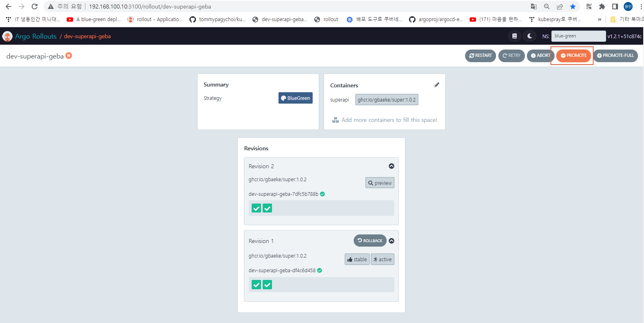Click the RETRY button
Screen dimensions: 644x323
(511, 56)
